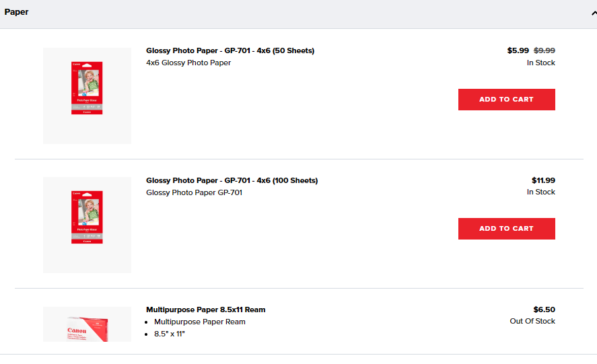Click the $5.99 sale price
597x364 pixels.
[x=518, y=50]
